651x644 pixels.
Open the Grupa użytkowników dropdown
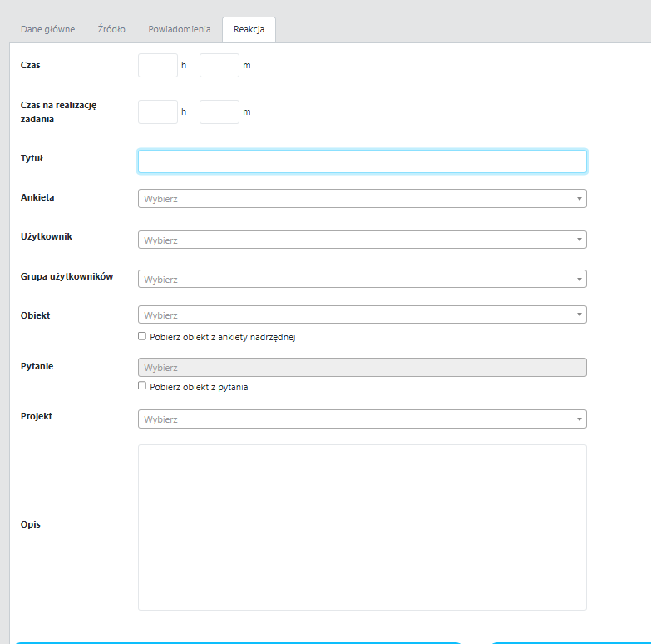[362, 279]
